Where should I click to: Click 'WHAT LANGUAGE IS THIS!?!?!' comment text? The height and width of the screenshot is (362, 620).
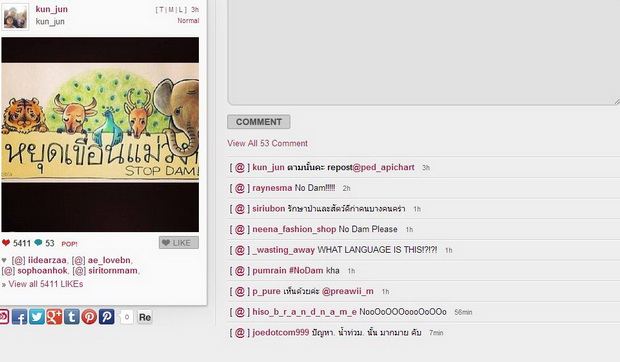pyautogui.click(x=377, y=250)
